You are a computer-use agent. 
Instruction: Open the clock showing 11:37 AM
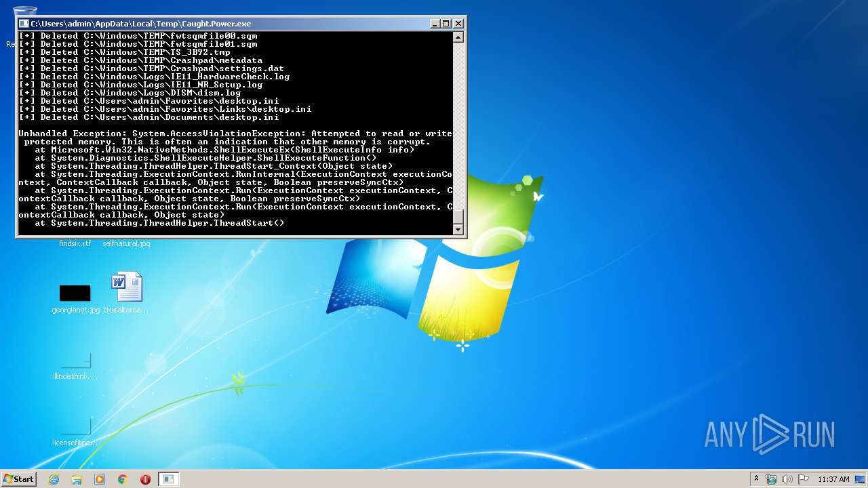tap(833, 479)
